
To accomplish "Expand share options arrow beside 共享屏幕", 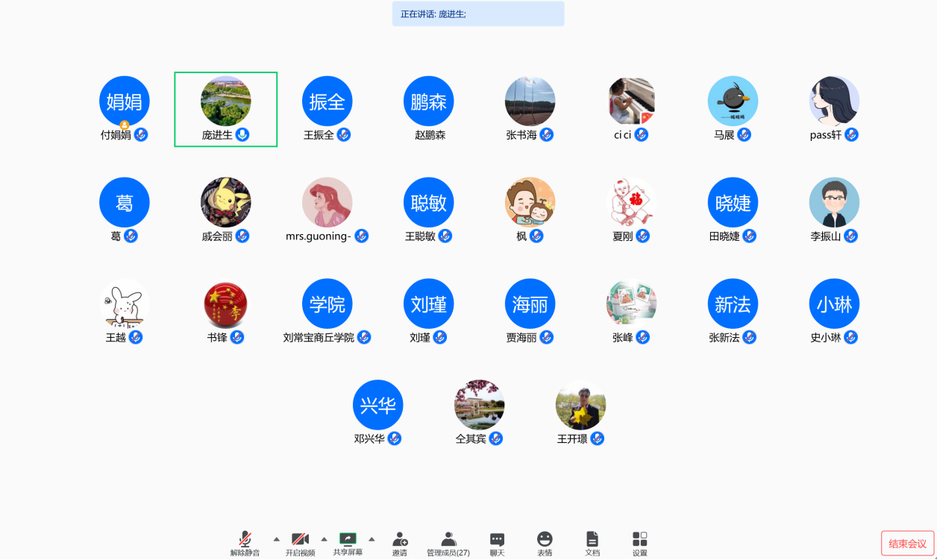I will [x=372, y=538].
